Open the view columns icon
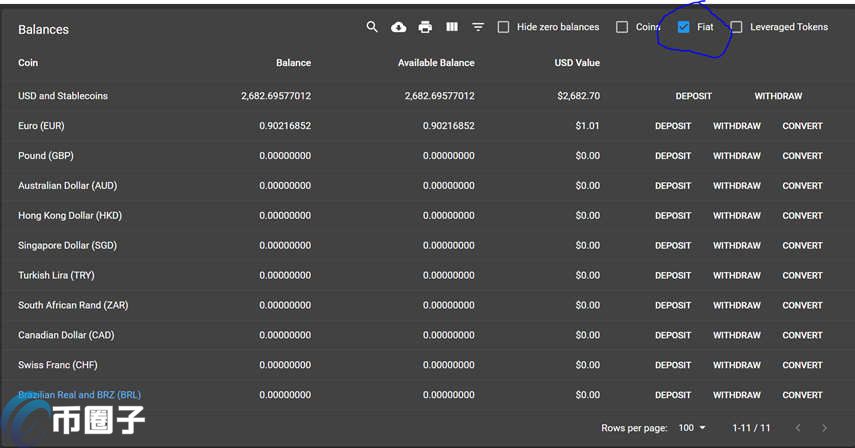This screenshot has width=855, height=448. (x=452, y=27)
